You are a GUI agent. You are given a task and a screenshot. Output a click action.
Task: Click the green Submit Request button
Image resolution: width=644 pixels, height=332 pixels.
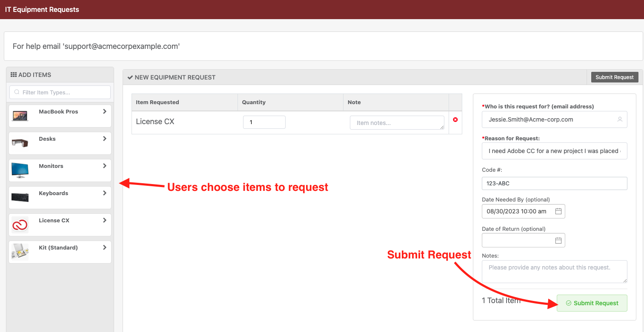(x=592, y=303)
